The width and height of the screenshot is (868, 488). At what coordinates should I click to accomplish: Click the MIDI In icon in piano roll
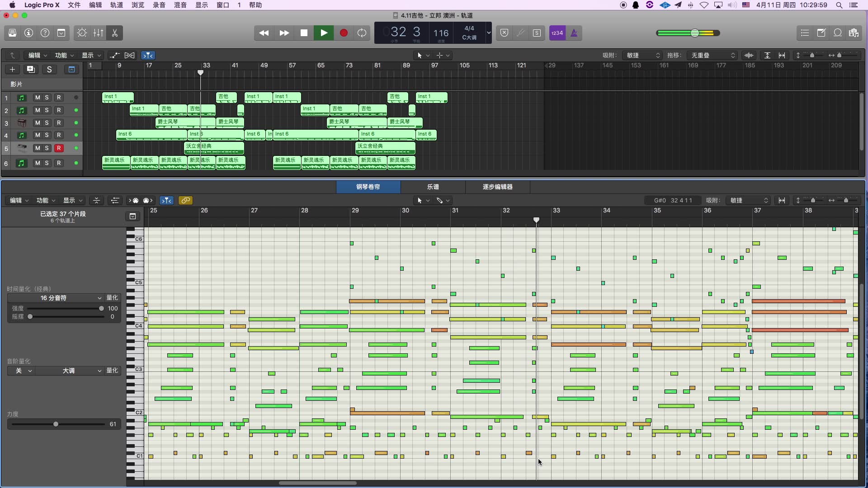click(x=135, y=200)
